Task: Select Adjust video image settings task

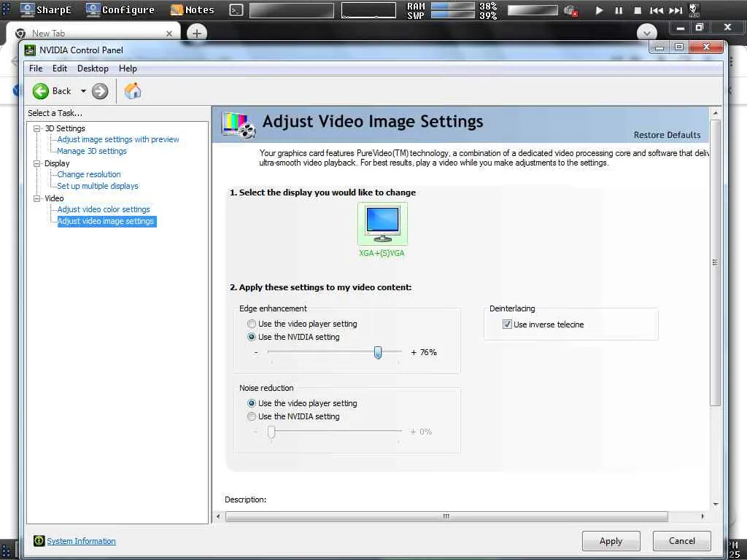Action: point(106,221)
